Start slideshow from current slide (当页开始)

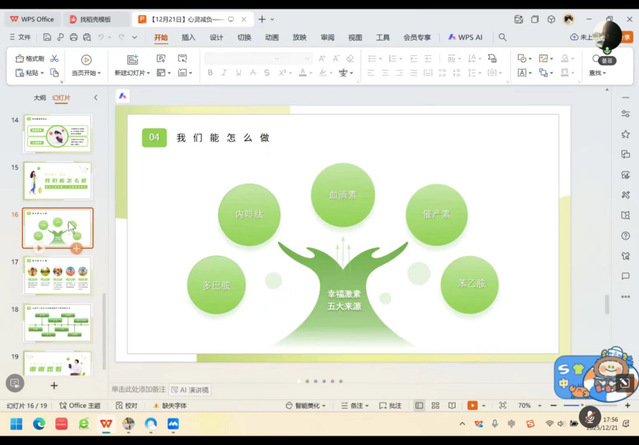[86, 66]
